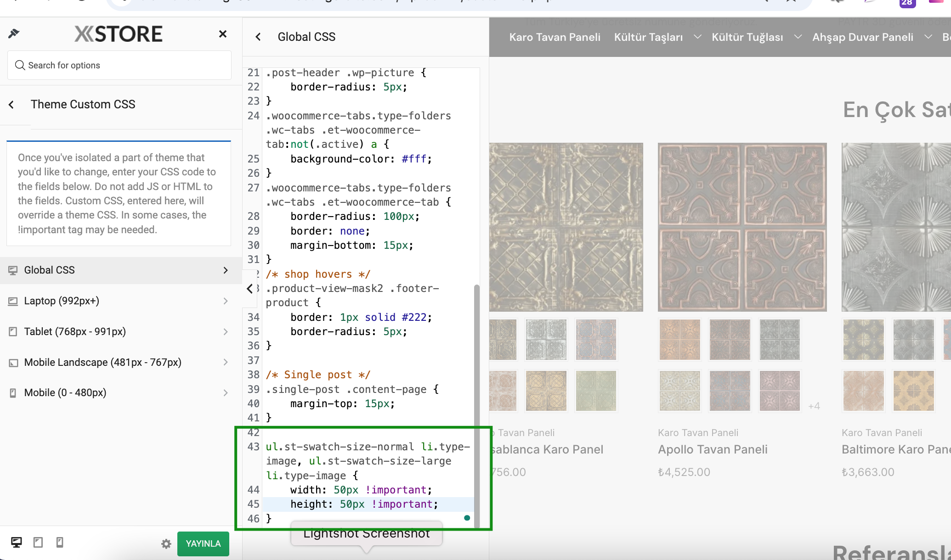Click the /* shop hovers */ comment line
The image size is (951, 560).
pyautogui.click(x=318, y=274)
